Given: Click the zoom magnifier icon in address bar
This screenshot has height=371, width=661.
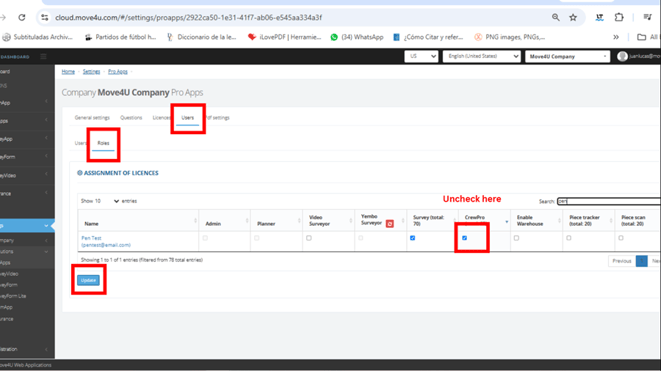Looking at the screenshot, I should pyautogui.click(x=556, y=17).
